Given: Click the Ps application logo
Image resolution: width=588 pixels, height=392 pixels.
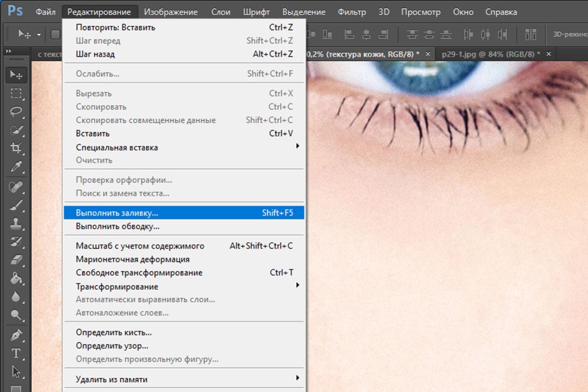Looking at the screenshot, I should pyautogui.click(x=15, y=11).
